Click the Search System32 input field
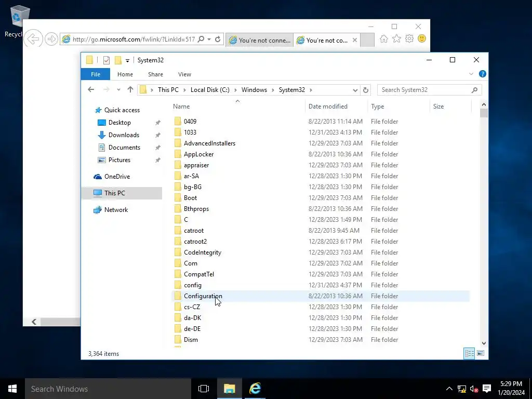The height and width of the screenshot is (399, 532). (x=429, y=90)
